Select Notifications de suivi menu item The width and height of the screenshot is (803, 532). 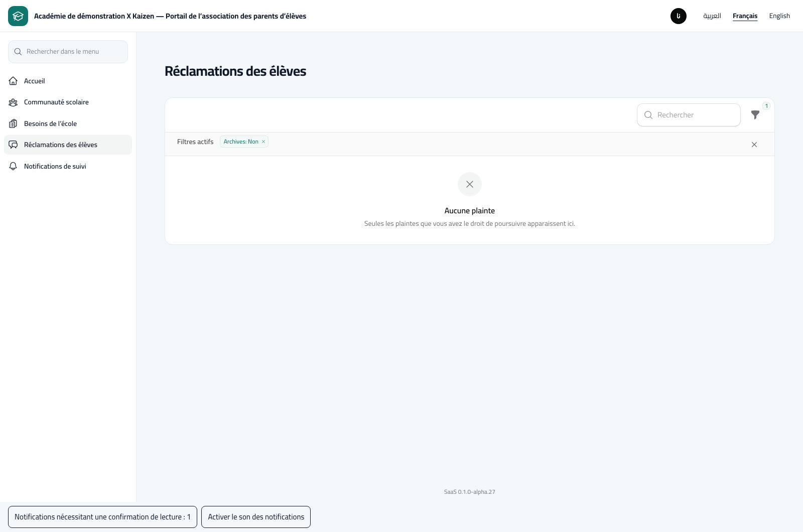click(68, 166)
